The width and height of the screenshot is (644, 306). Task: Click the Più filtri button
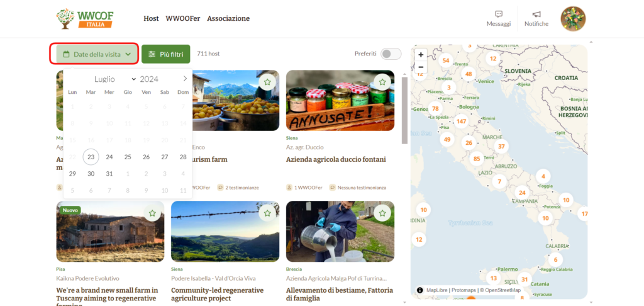pos(165,54)
